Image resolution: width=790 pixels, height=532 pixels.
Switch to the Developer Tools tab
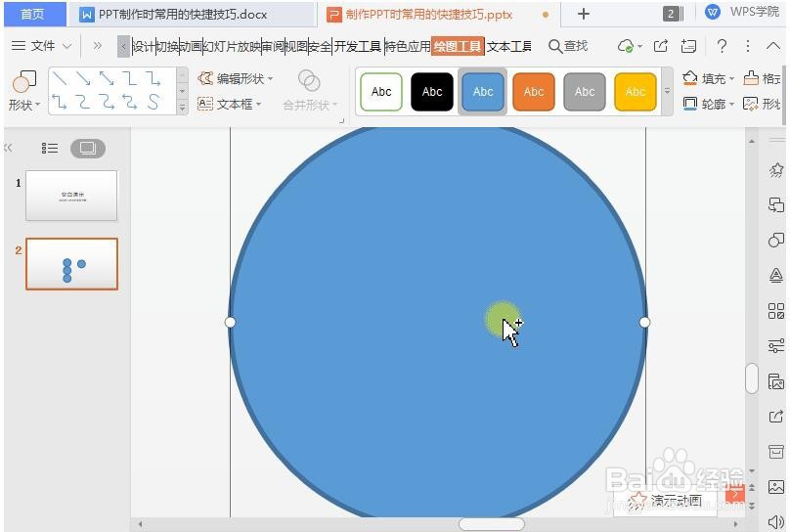point(358,46)
